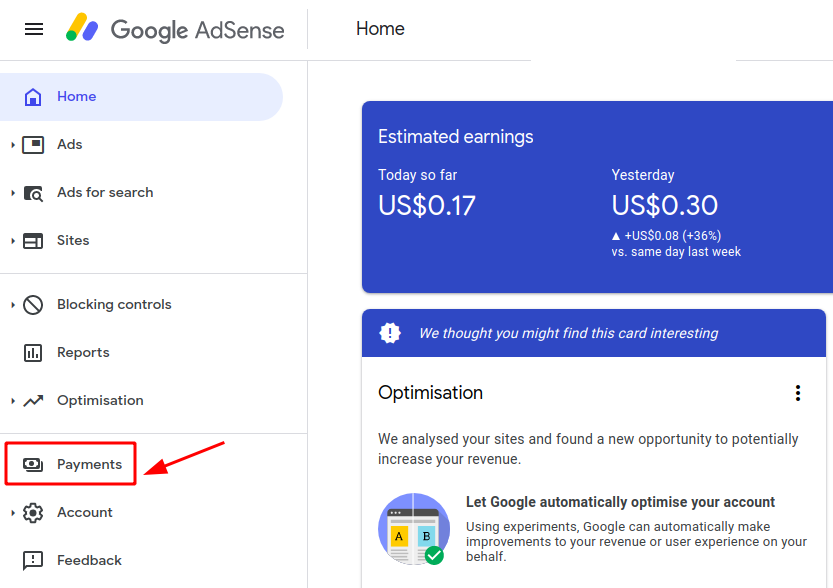Click the 'Using experiments, Google can' description
This screenshot has width=833, height=588.
coord(636,541)
